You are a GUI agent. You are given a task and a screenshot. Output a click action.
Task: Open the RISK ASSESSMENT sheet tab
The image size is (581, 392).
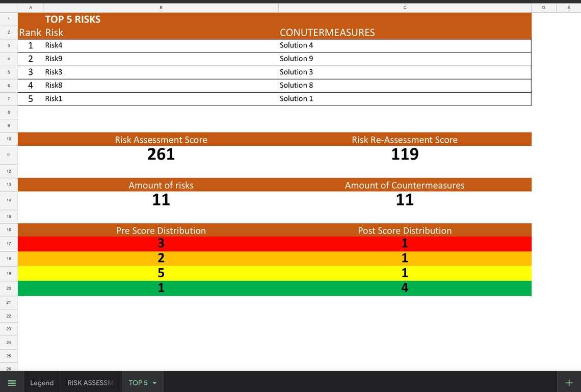91,382
